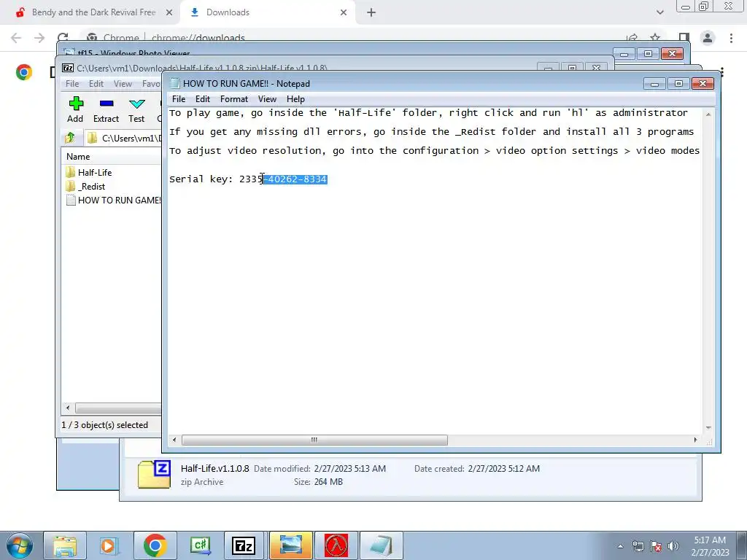Viewport: 747px width, 560px height.
Task: Click Notepad vertical scroll up arrow
Action: tap(708, 114)
